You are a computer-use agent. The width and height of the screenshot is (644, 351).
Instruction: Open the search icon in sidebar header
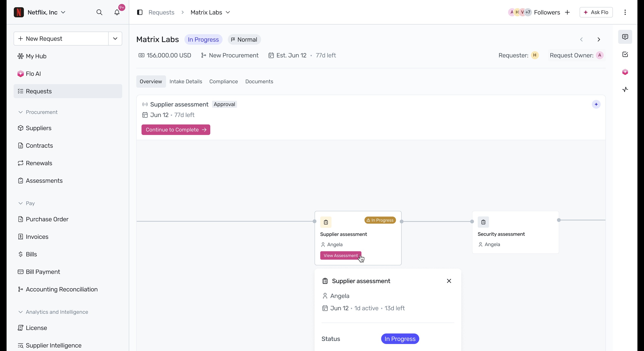click(x=99, y=12)
